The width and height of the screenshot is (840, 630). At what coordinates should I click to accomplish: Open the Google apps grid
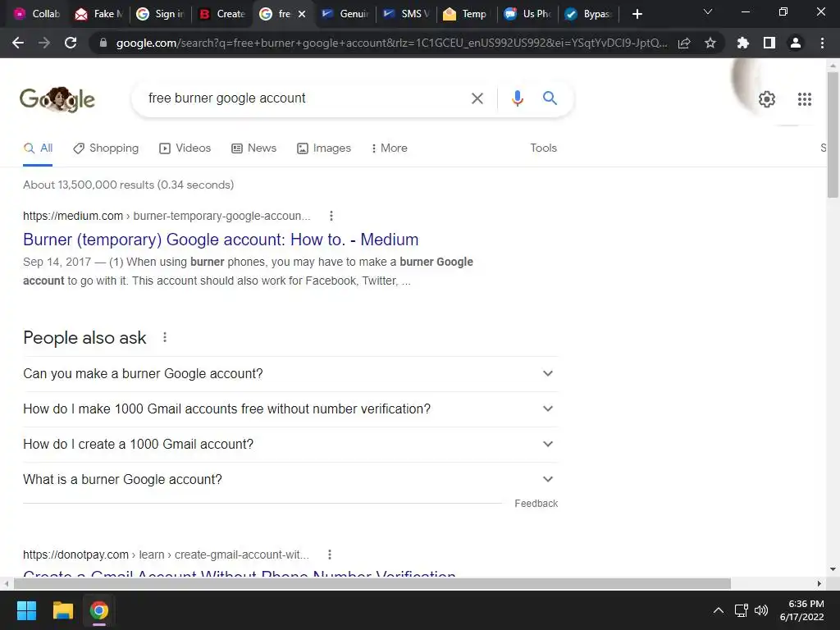pos(805,99)
